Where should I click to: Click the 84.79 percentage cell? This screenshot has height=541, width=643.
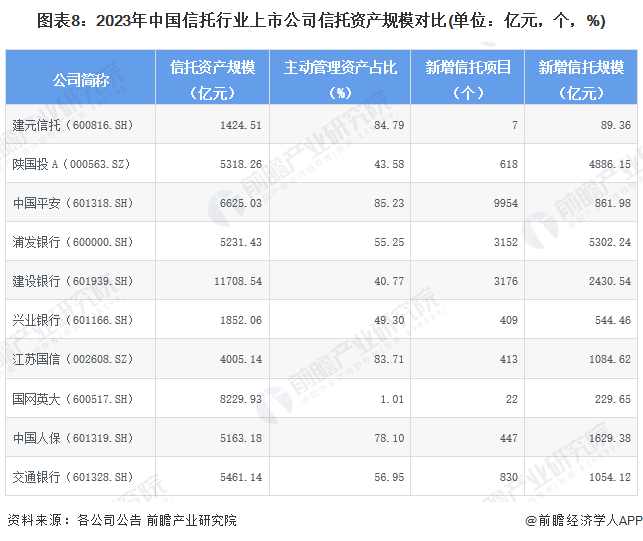[389, 125]
